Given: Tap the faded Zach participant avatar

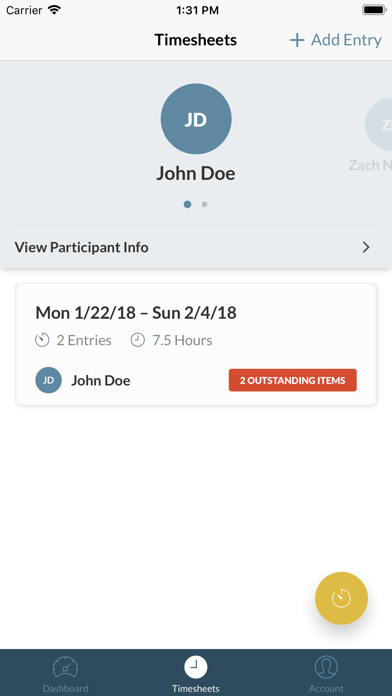Looking at the screenshot, I should tap(379, 124).
